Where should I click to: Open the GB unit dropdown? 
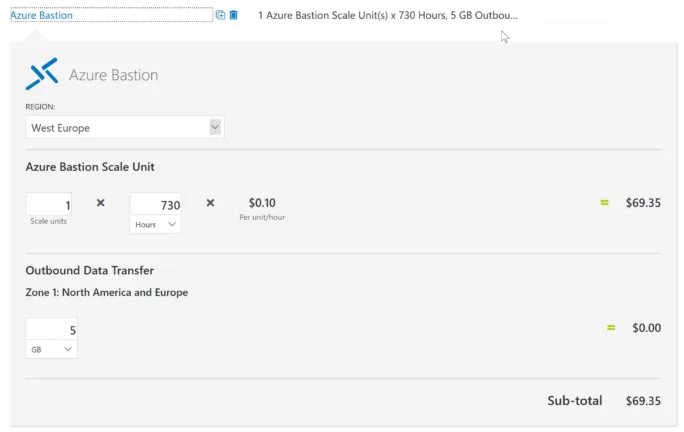51,350
